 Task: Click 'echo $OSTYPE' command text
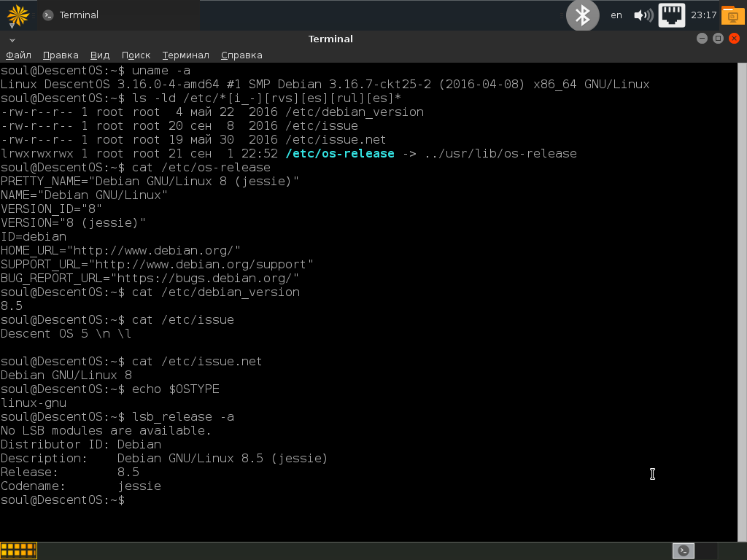pos(176,389)
